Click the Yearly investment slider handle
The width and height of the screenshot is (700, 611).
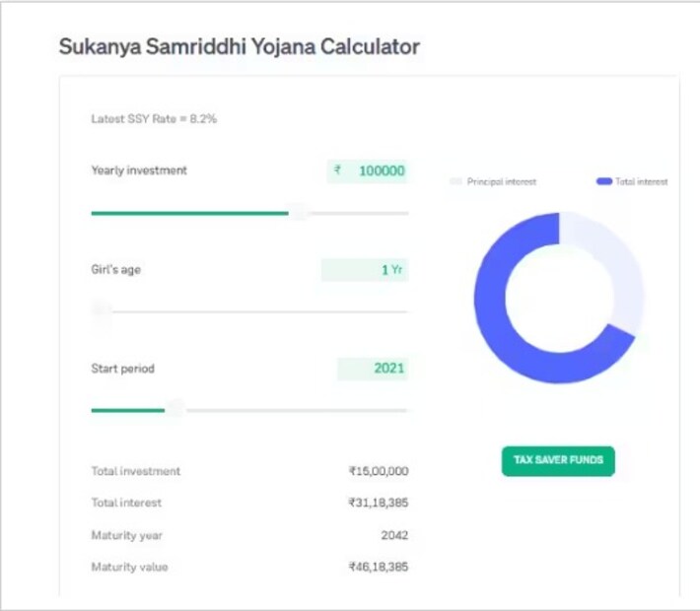pos(298,213)
